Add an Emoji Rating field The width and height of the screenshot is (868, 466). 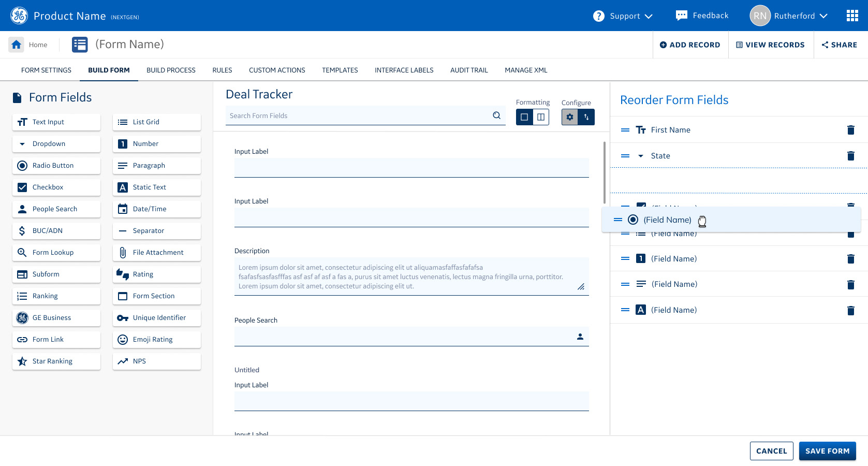tap(157, 340)
